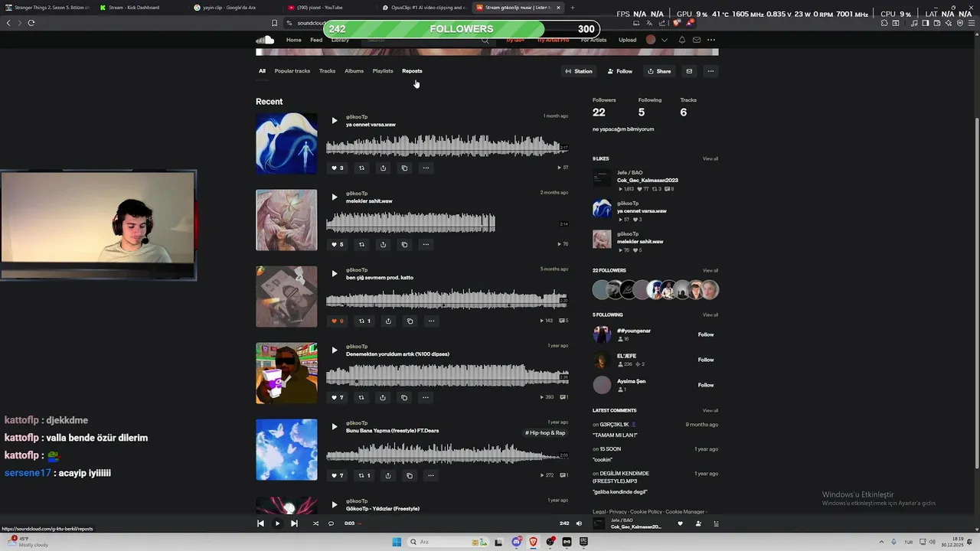
Task: Play the track 'ya cennet varsa.wav'
Action: tap(334, 120)
